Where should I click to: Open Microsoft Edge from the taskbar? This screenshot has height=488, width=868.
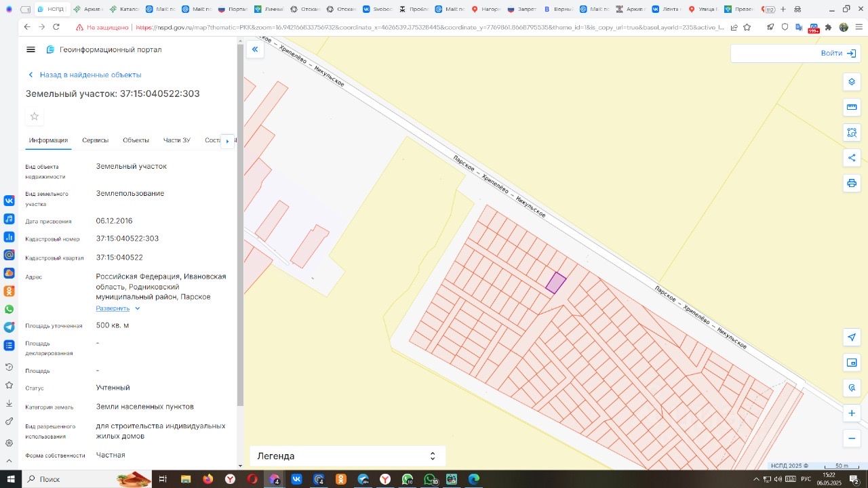point(474,479)
